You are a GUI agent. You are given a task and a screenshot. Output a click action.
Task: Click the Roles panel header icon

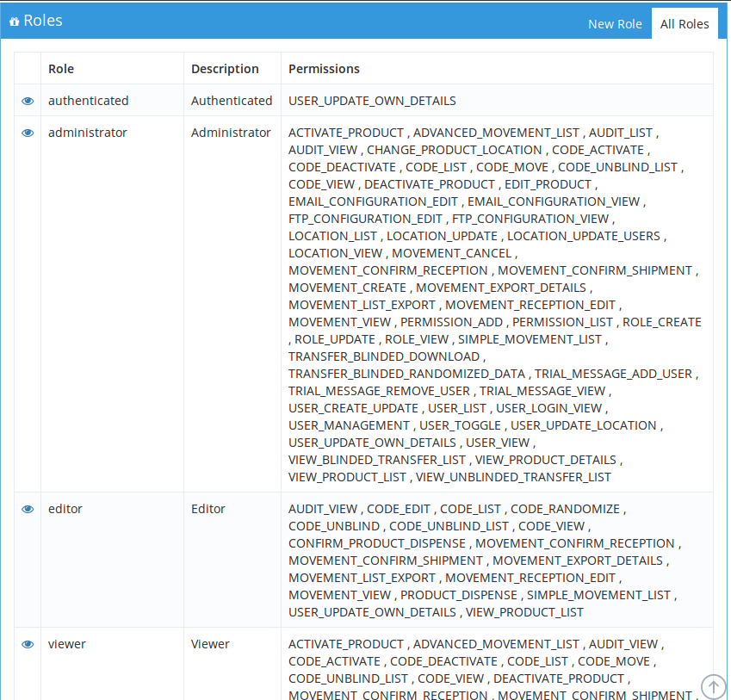[x=15, y=22]
